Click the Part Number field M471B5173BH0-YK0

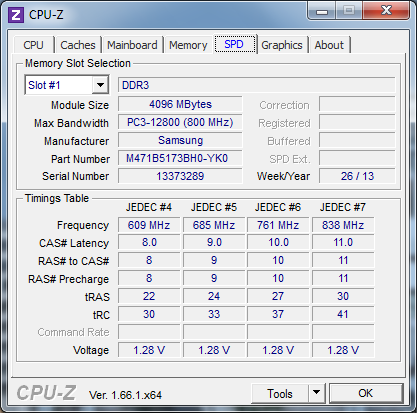[180, 158]
